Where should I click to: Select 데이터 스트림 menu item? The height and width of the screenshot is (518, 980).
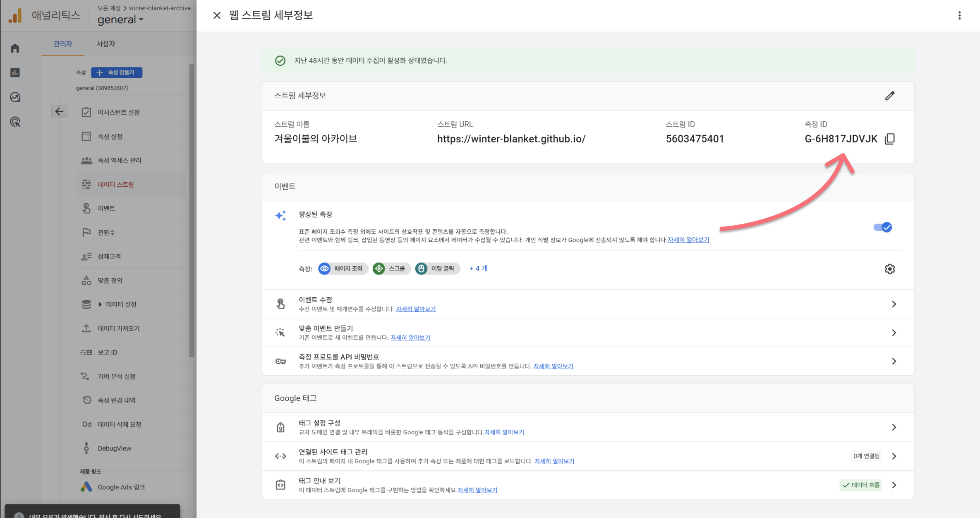(132, 184)
